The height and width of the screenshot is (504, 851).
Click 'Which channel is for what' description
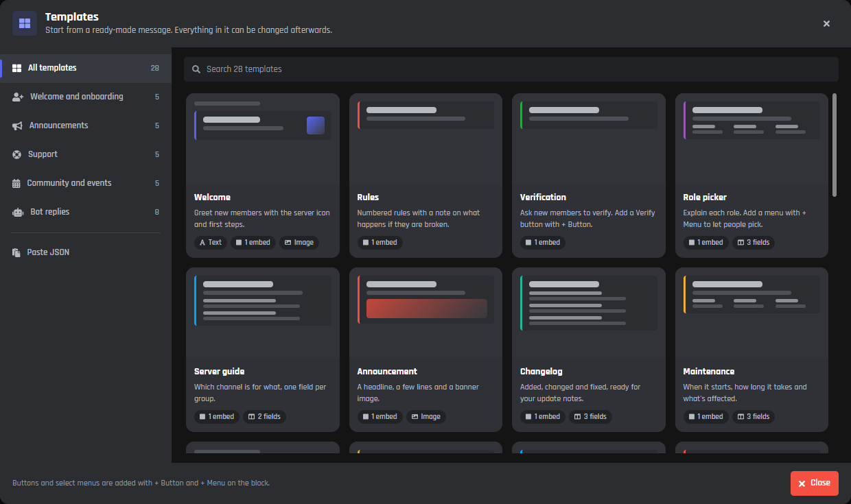coord(259,393)
